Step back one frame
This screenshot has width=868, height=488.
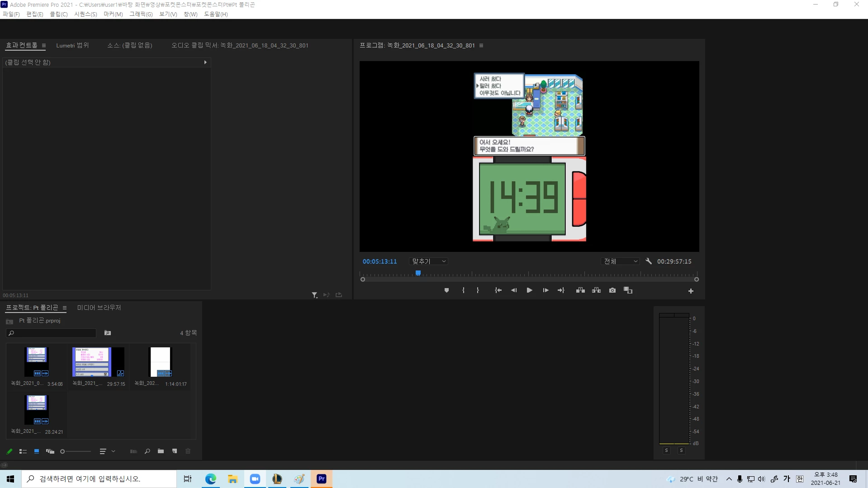[514, 290]
